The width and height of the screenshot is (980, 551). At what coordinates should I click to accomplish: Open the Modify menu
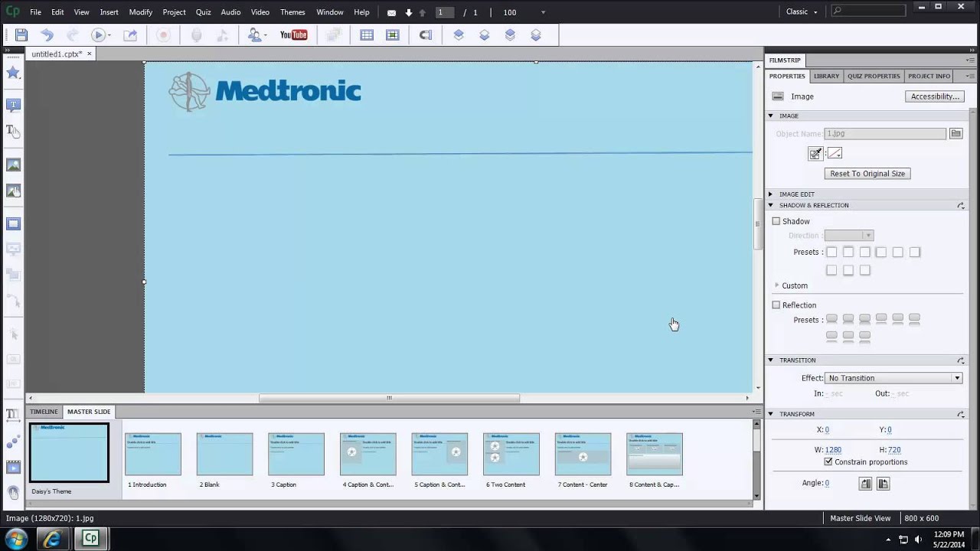tap(141, 12)
